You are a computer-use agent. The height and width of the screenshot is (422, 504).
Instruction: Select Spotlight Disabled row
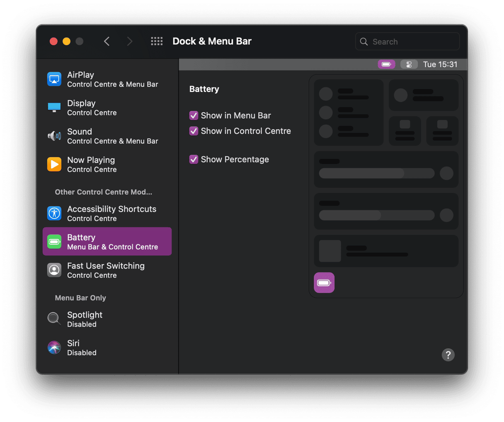coord(107,319)
